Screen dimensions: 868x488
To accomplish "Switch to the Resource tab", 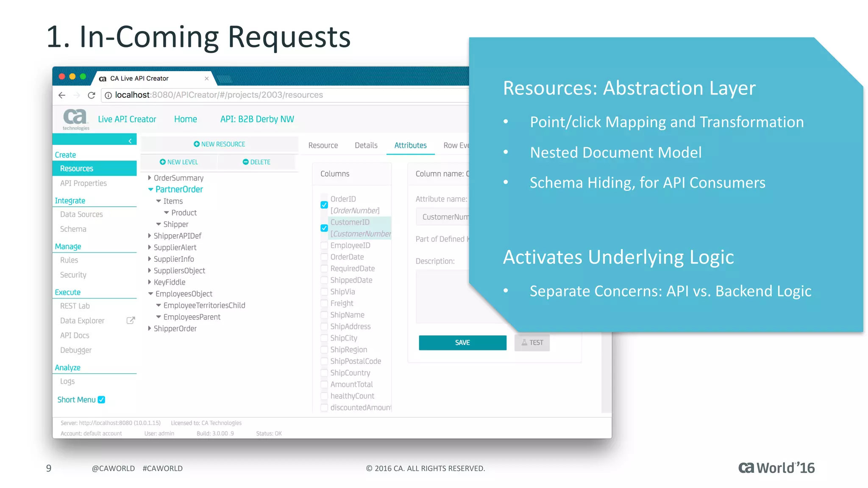I will pos(323,145).
